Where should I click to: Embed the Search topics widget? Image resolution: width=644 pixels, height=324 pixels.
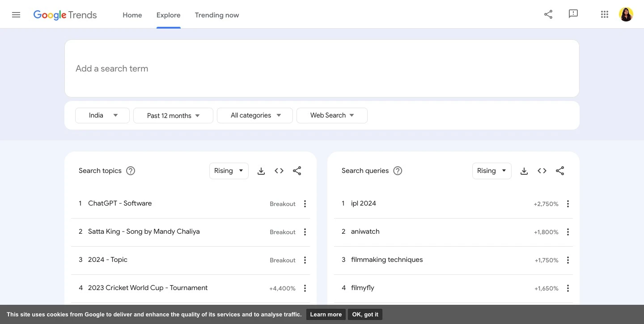click(x=279, y=171)
